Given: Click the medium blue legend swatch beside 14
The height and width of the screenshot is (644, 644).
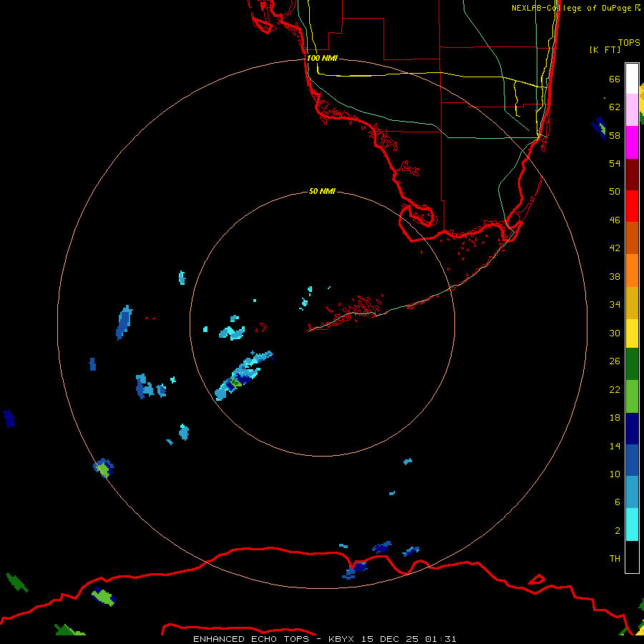Looking at the screenshot, I should [x=632, y=460].
